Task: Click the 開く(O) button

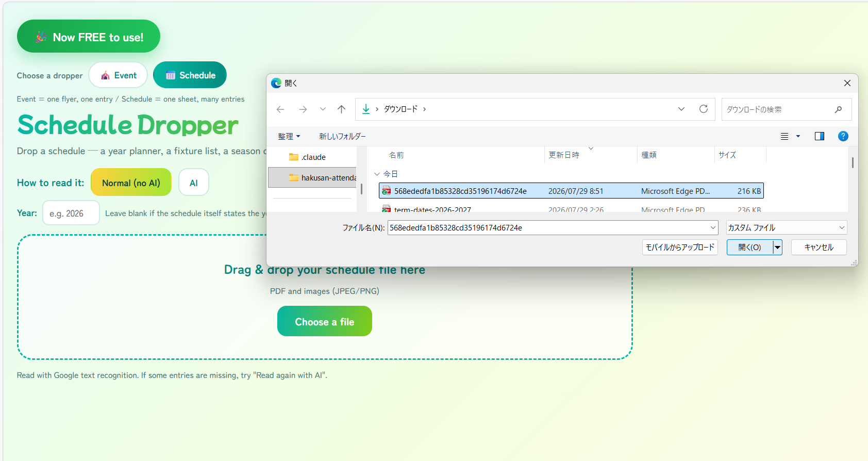Action: coord(749,248)
